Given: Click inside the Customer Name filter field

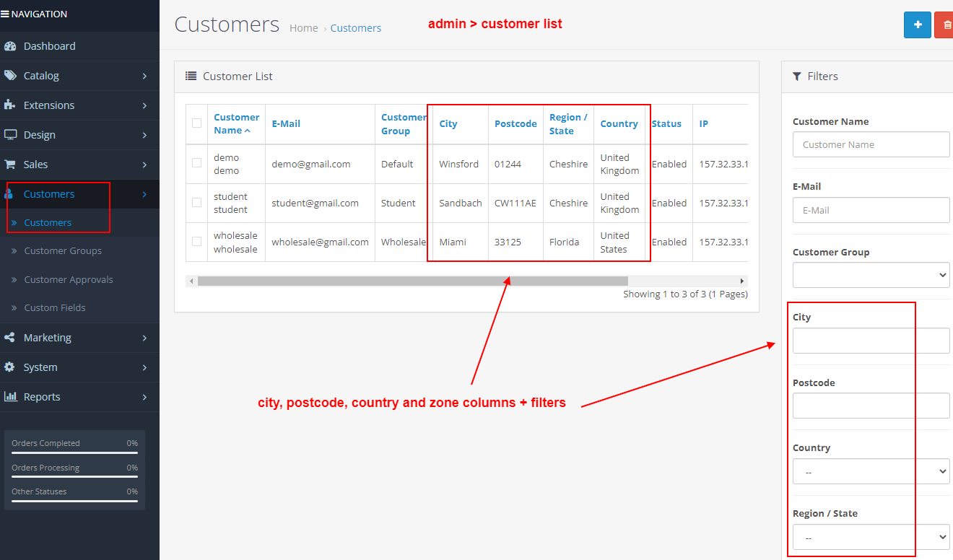Looking at the screenshot, I should pyautogui.click(x=871, y=144).
